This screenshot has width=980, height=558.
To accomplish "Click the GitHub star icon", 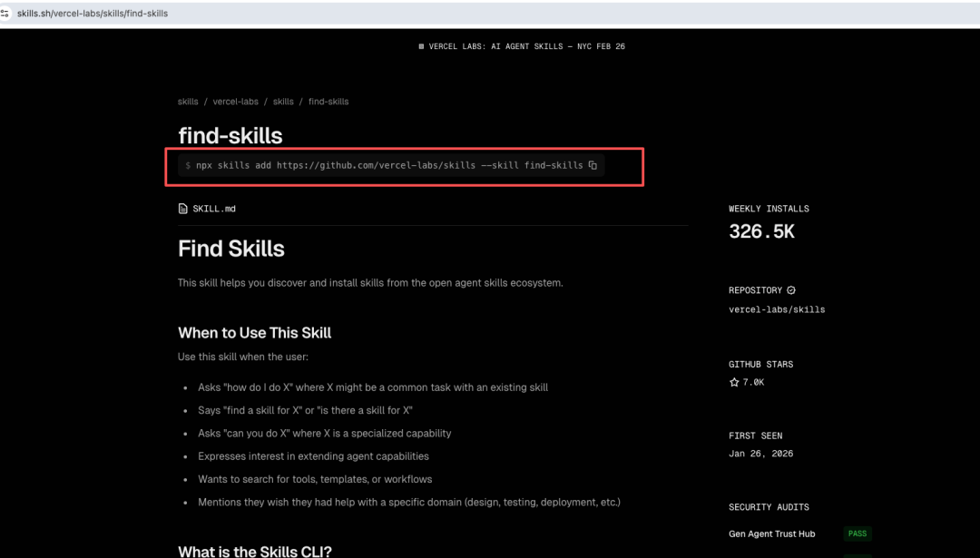I will point(734,382).
